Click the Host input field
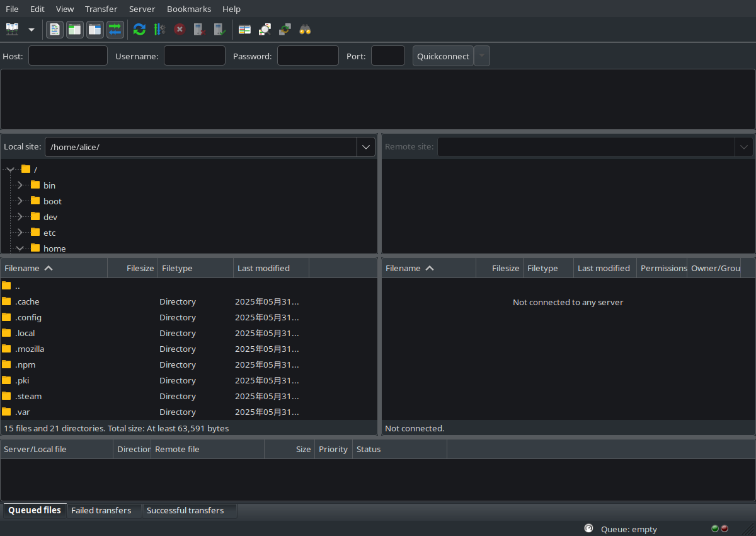 click(68, 56)
